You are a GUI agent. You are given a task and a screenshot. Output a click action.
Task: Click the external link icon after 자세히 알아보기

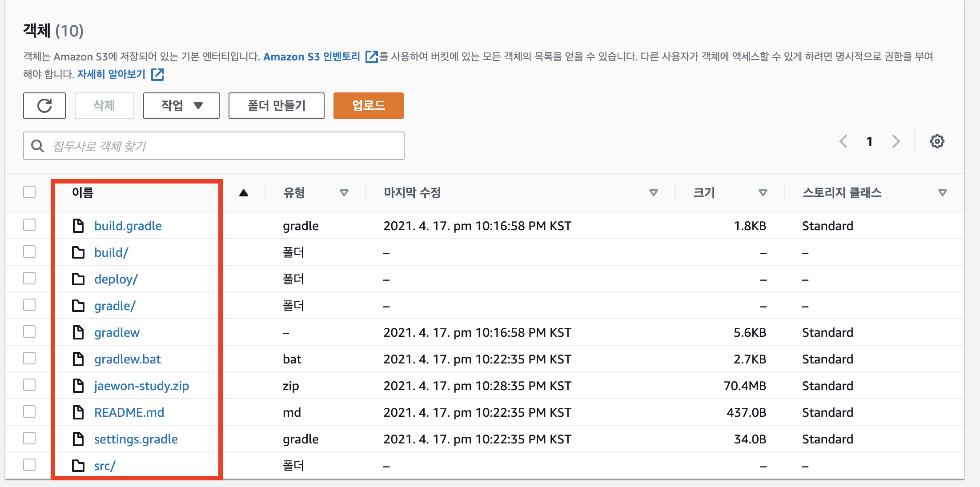point(157,74)
